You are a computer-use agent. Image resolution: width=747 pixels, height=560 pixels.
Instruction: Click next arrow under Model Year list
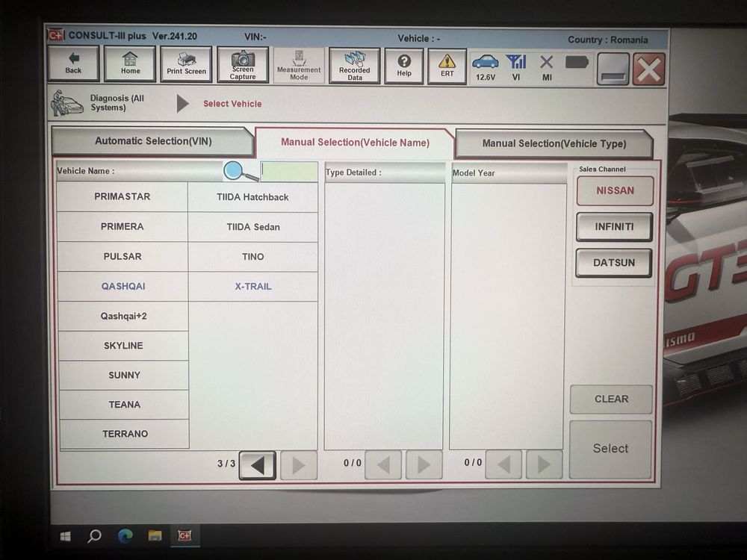[544, 464]
